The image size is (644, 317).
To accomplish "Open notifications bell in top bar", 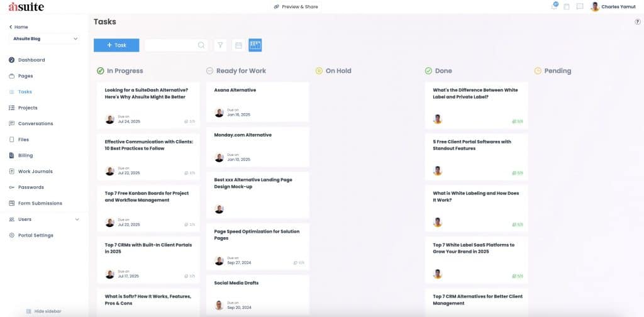I will (554, 7).
